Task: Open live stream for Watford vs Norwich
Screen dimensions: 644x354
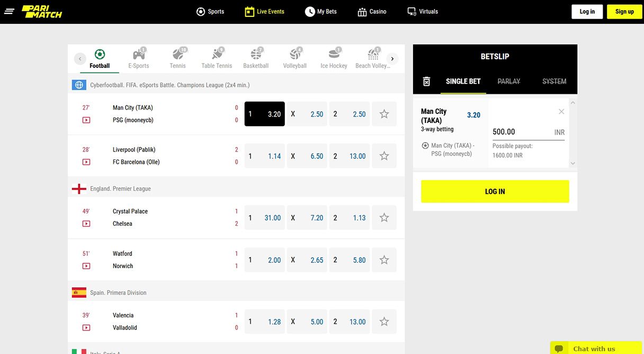Action: point(86,266)
